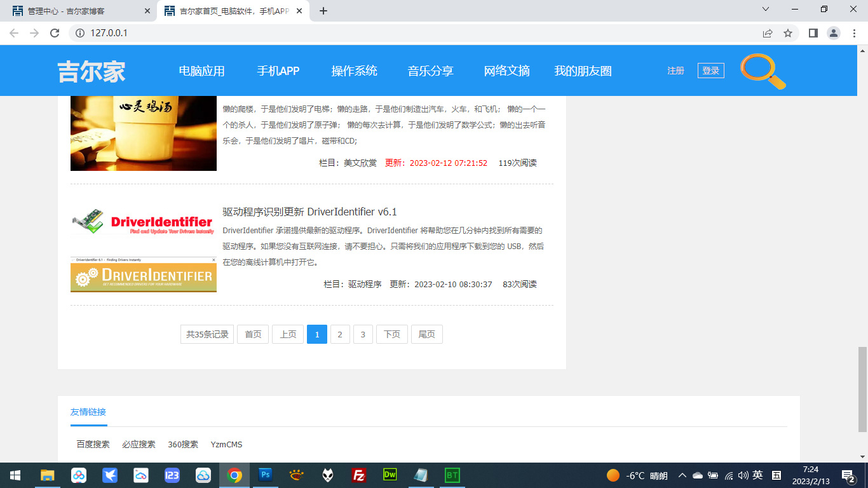Open Photoshop from the taskbar

coord(266,475)
